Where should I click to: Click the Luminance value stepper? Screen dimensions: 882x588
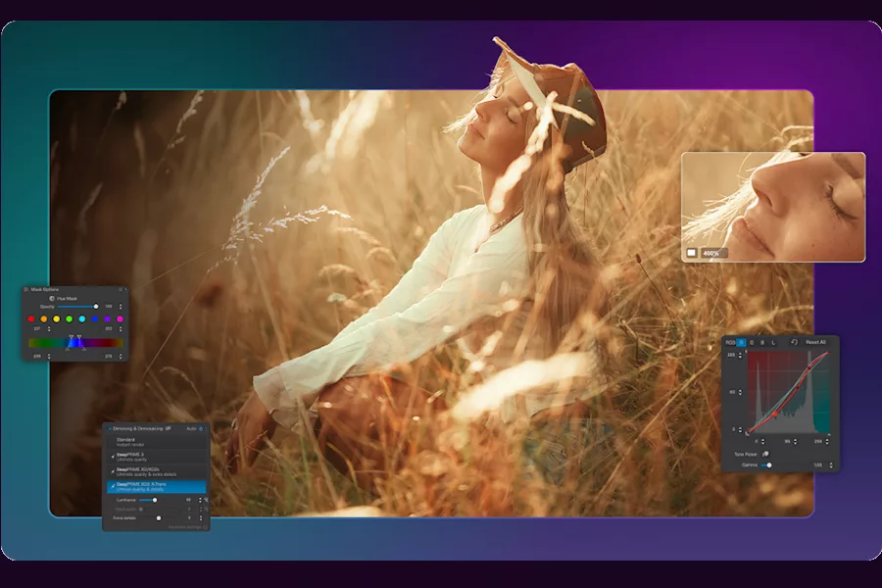point(201,500)
